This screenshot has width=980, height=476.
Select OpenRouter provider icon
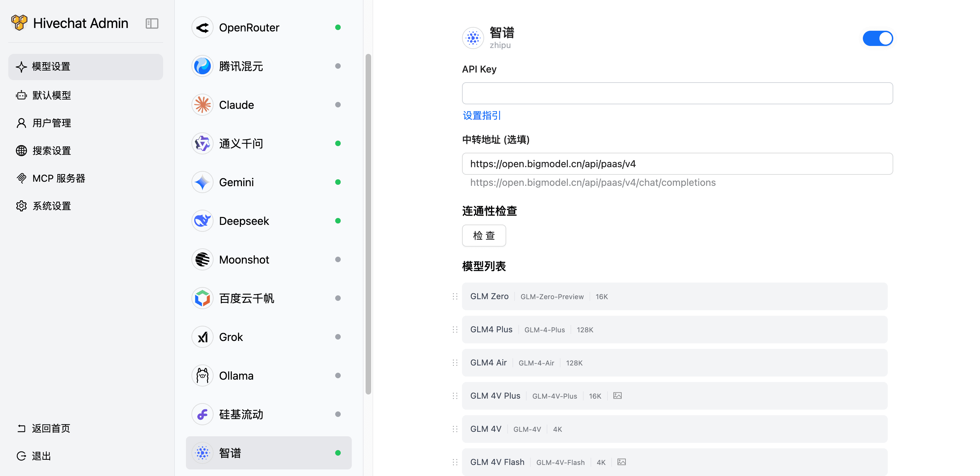click(202, 27)
